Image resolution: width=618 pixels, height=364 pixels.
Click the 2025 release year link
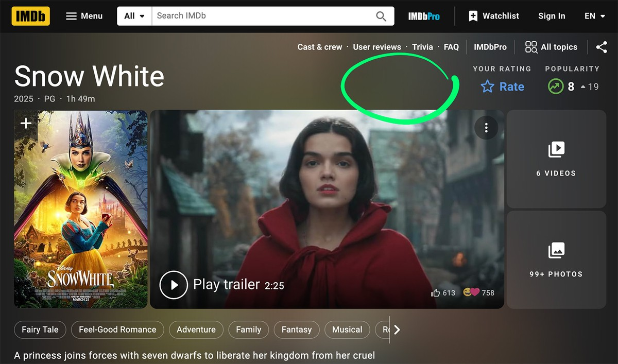pyautogui.click(x=24, y=99)
